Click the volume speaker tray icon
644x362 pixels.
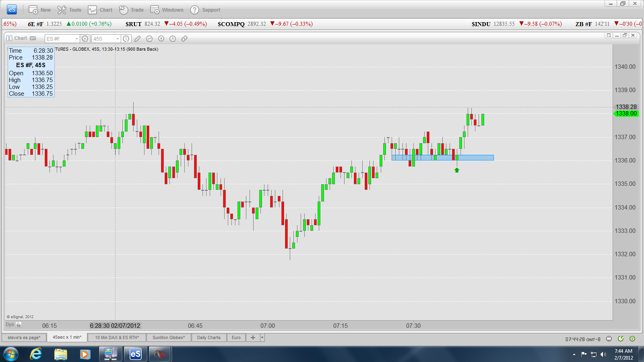point(603,354)
